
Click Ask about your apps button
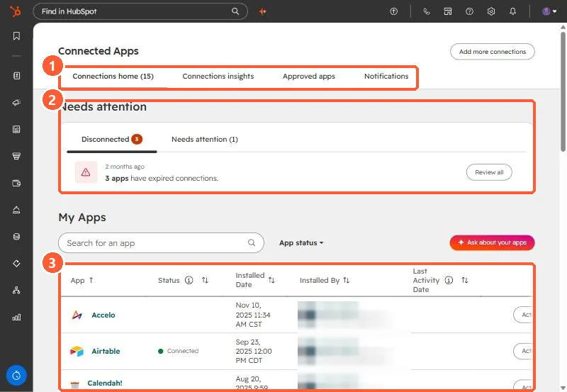pos(492,242)
